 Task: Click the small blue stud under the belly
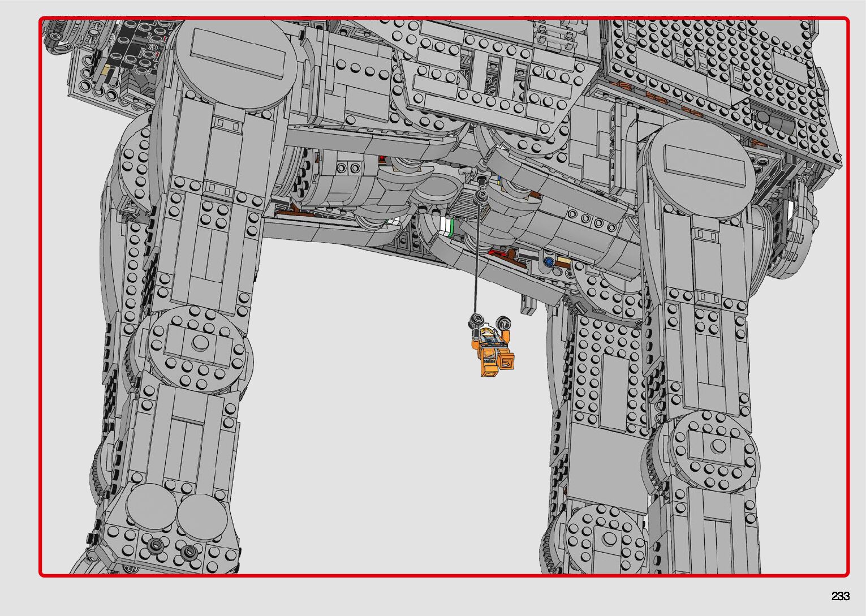click(x=548, y=262)
